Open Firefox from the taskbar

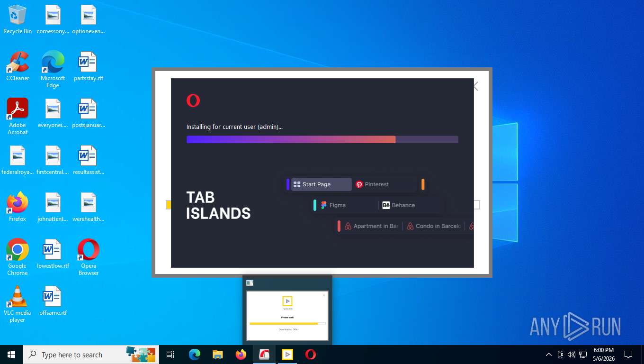pos(241,355)
